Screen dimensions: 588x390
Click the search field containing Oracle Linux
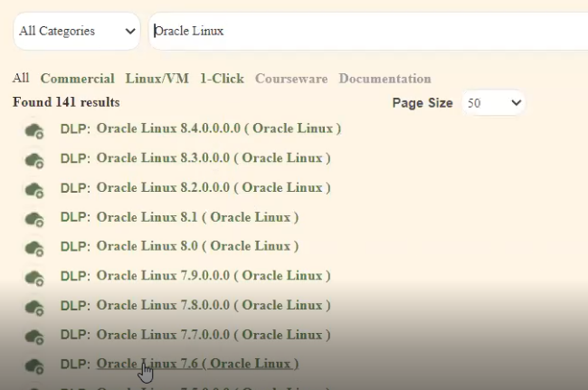tap(368, 31)
